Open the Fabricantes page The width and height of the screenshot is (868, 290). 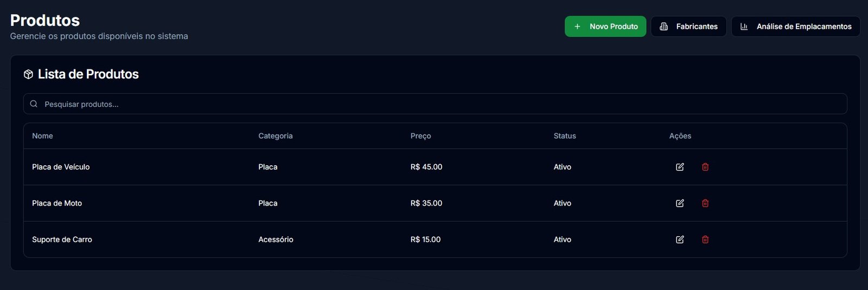pos(688,27)
